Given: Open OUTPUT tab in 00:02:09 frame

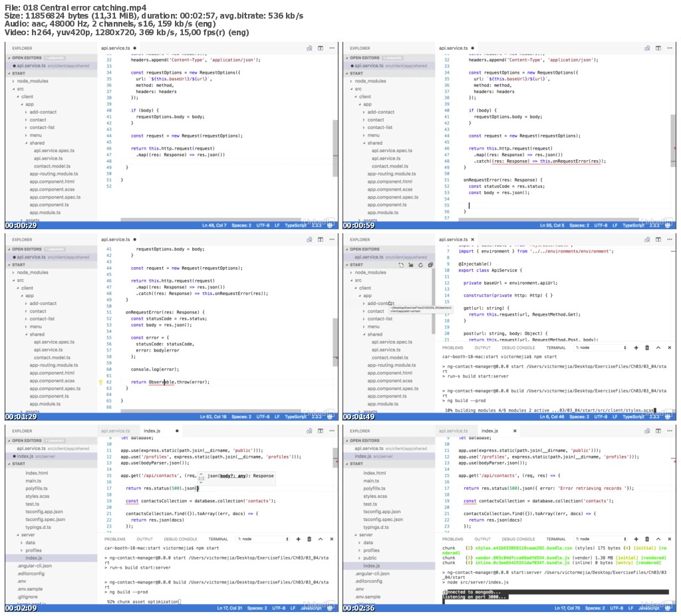Looking at the screenshot, I should coord(144,539).
